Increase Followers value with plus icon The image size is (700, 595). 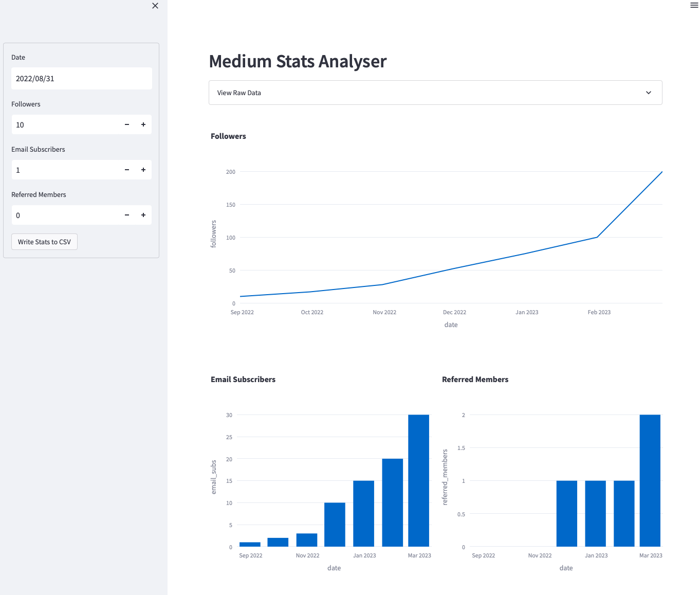tap(143, 124)
